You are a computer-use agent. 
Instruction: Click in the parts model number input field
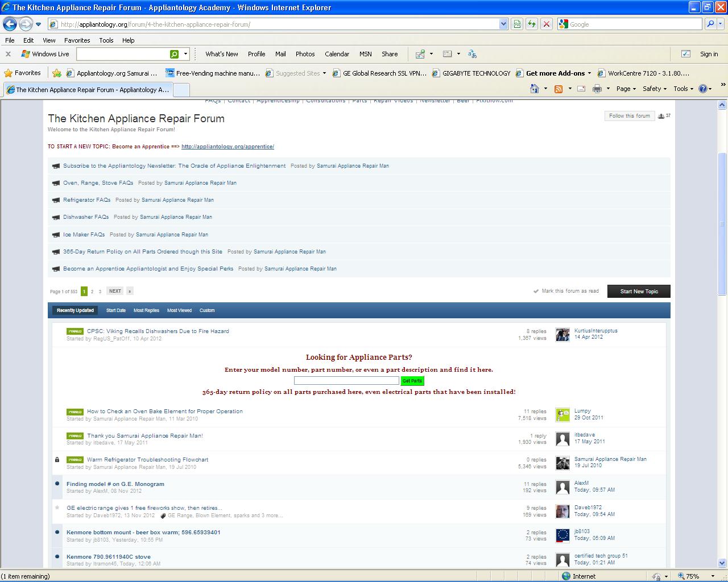pos(346,380)
